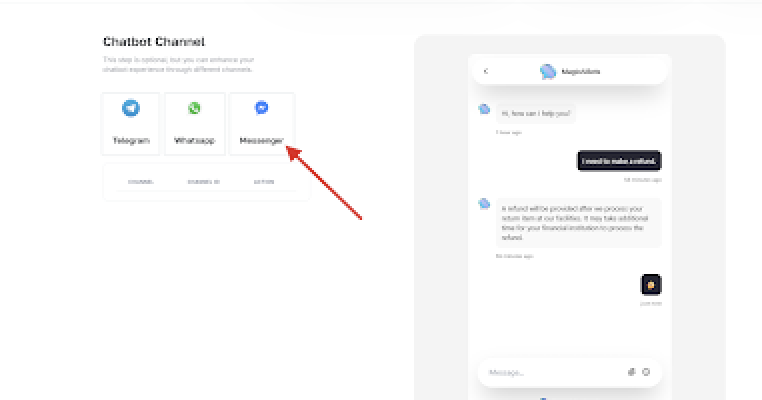The image size is (762, 400).
Task: Select the Telegram channel icon
Action: point(131,108)
